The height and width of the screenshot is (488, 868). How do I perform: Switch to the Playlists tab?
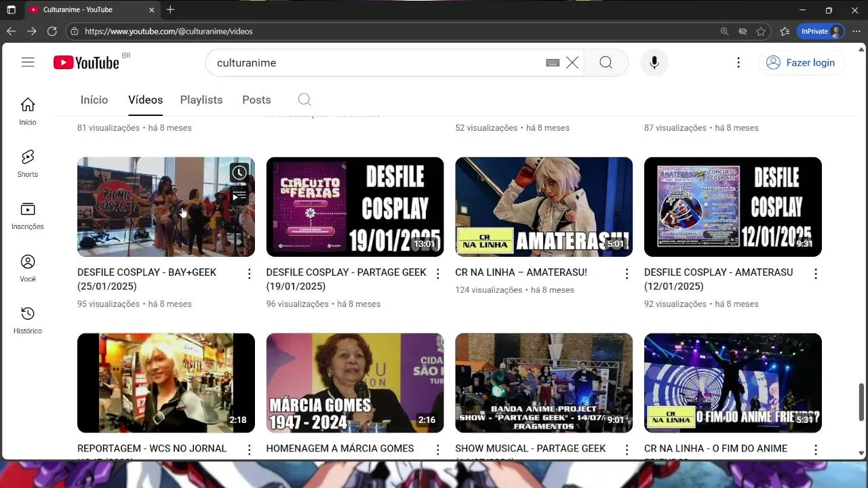click(201, 100)
